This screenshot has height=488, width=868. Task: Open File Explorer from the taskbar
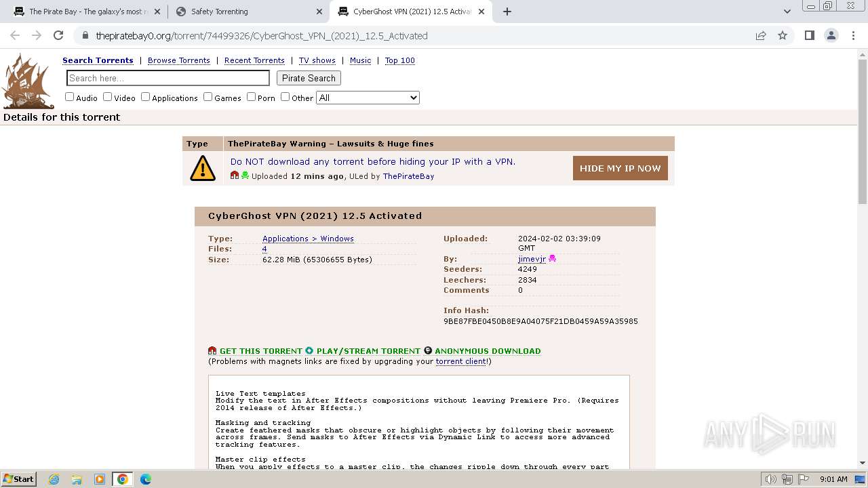click(77, 479)
